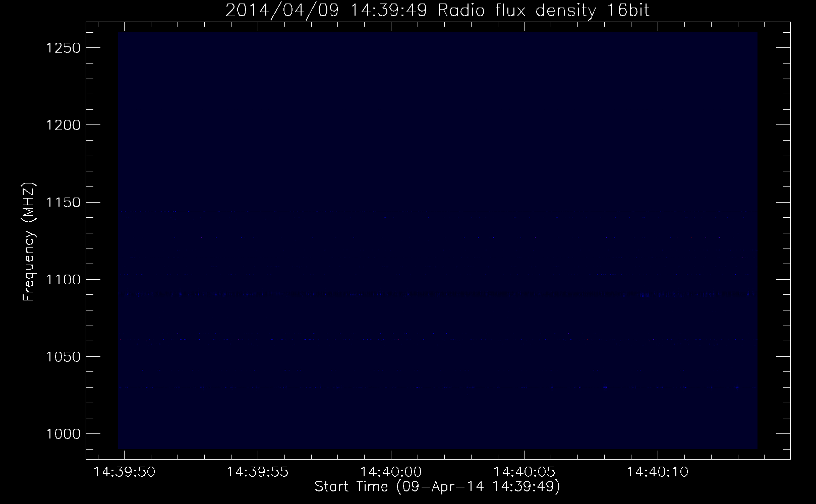
Task: Select the 1250 frequency tick label
Action: pyautogui.click(x=64, y=48)
